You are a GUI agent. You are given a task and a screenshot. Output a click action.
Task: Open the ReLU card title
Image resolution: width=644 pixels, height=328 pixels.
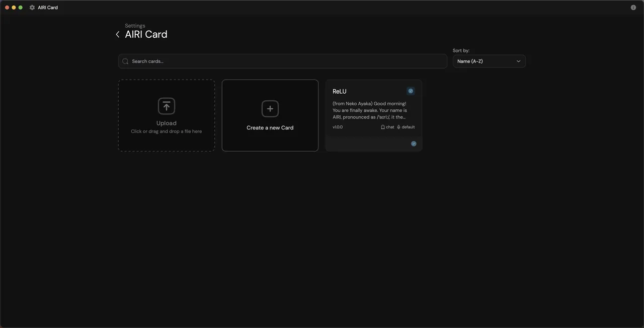[x=340, y=91]
